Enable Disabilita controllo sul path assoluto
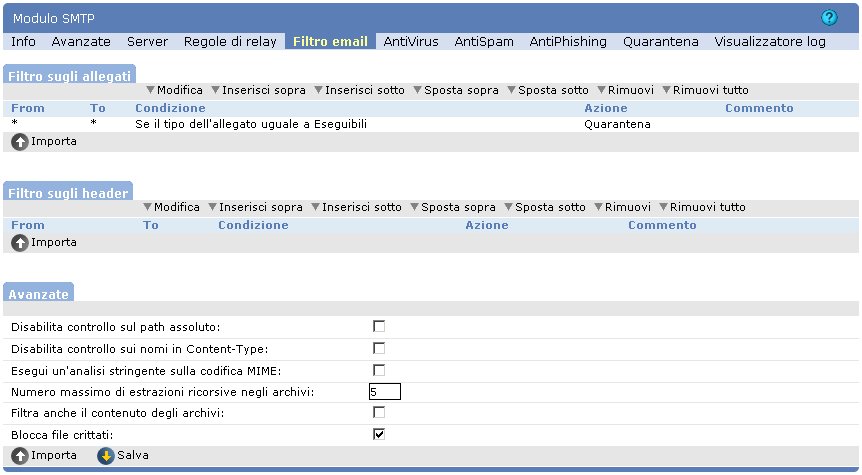Screen dimensions: 862x475 [x=379, y=327]
